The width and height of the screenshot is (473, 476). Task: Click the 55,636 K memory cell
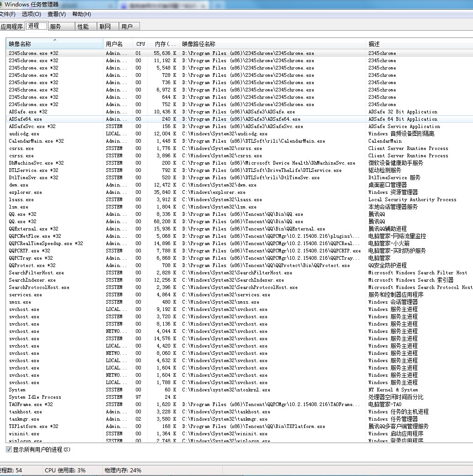[x=165, y=53]
